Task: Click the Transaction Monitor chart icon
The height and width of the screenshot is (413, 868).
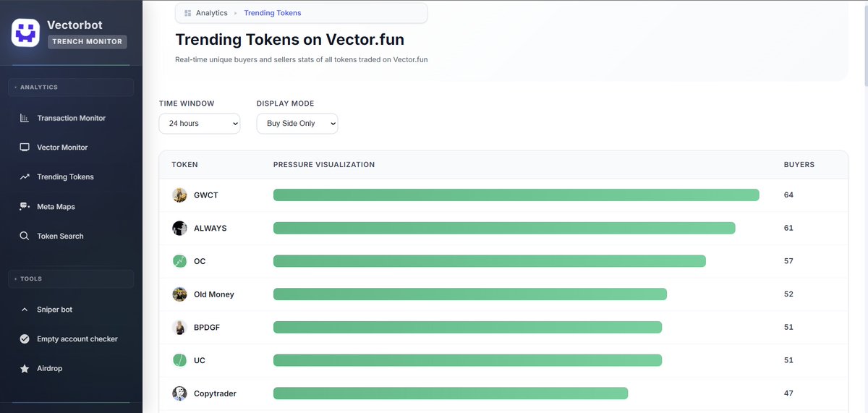Action: 24,118
